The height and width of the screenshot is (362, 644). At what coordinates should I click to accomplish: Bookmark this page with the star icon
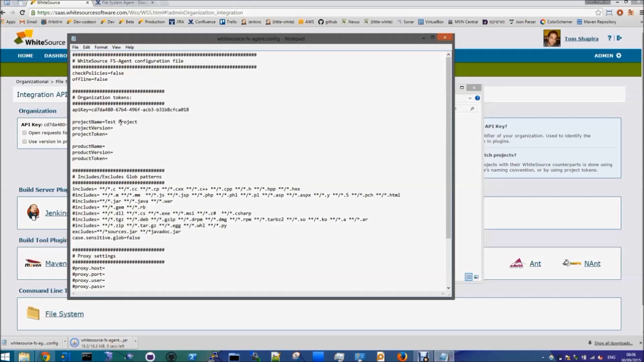click(598, 12)
